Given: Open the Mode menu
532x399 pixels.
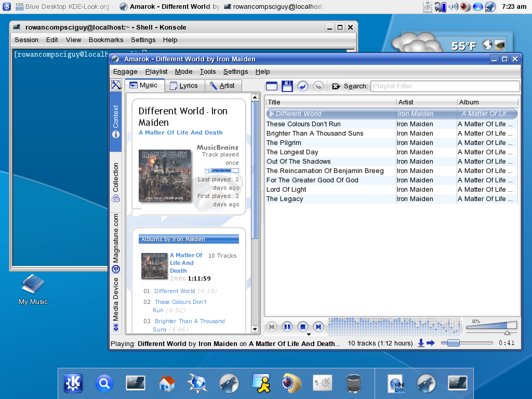Looking at the screenshot, I should 183,72.
